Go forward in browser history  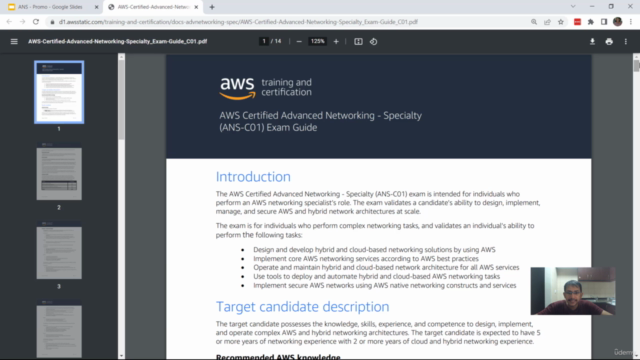coord(22,22)
